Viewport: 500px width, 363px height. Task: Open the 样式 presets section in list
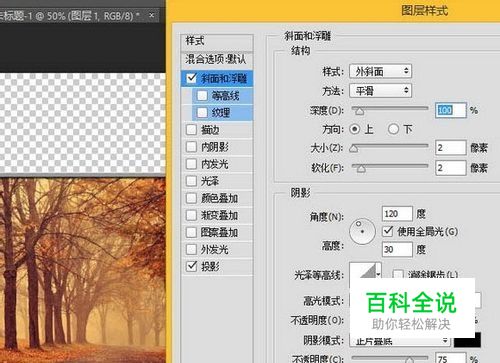coord(217,41)
